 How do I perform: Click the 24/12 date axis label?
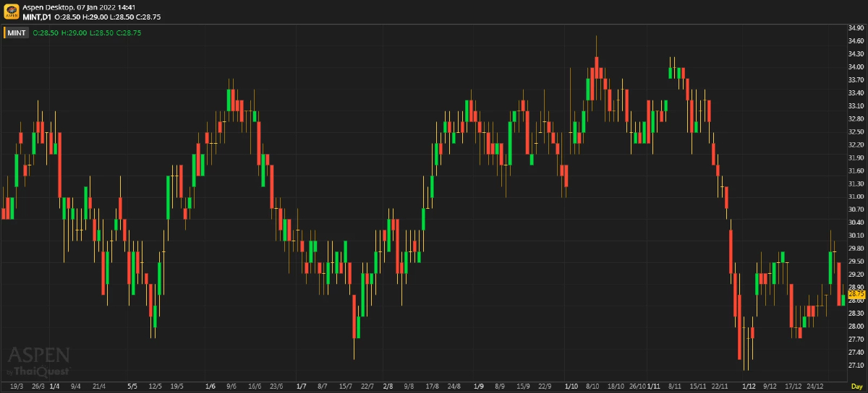pos(815,386)
